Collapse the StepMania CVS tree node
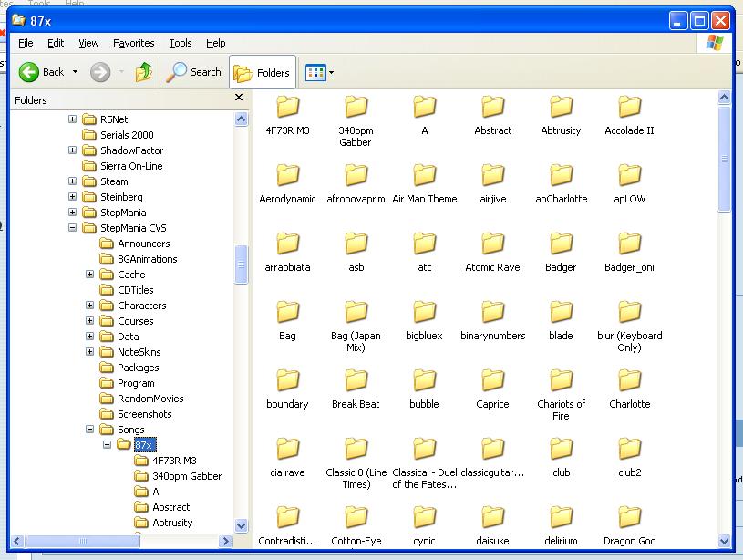Screen dimensions: 743x560 pyautogui.click(x=73, y=228)
